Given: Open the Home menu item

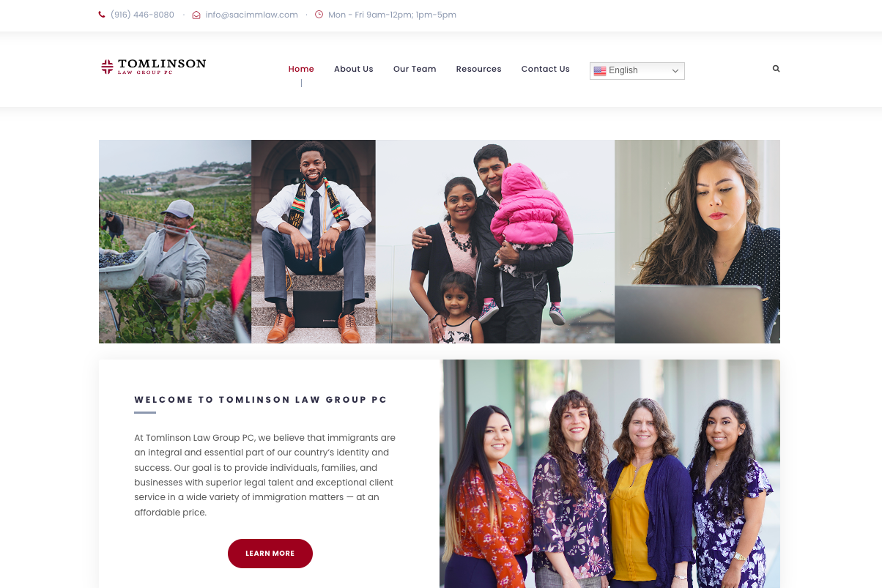Looking at the screenshot, I should tap(301, 69).
